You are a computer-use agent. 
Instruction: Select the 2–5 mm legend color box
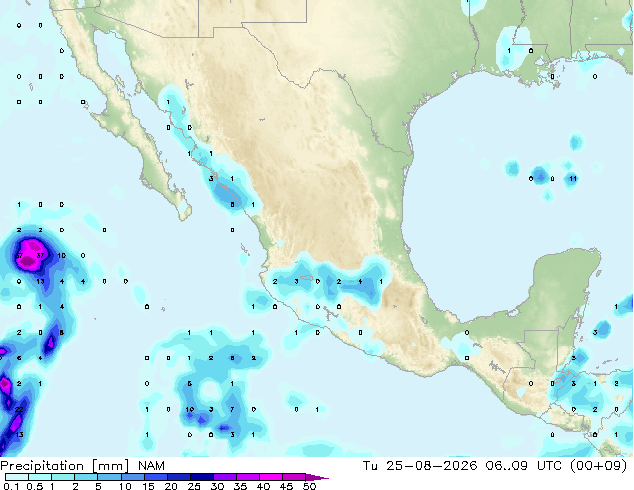point(86,477)
